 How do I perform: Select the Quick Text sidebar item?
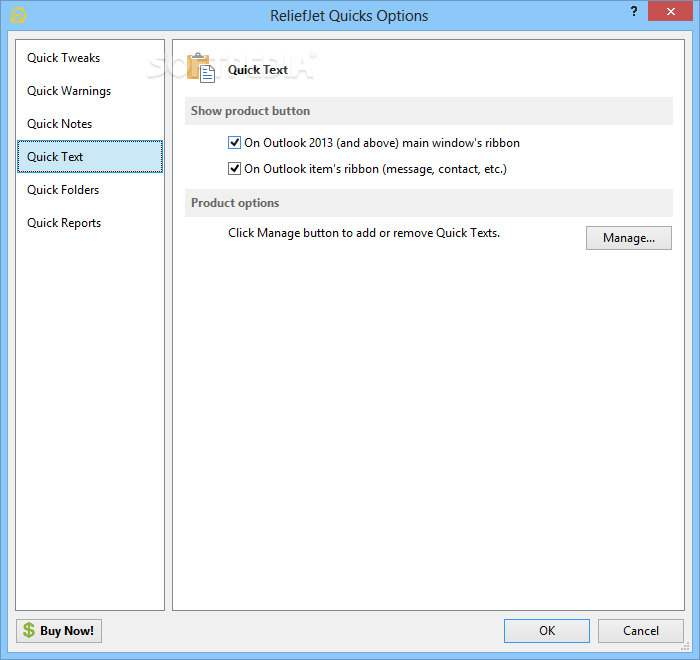[x=90, y=157]
